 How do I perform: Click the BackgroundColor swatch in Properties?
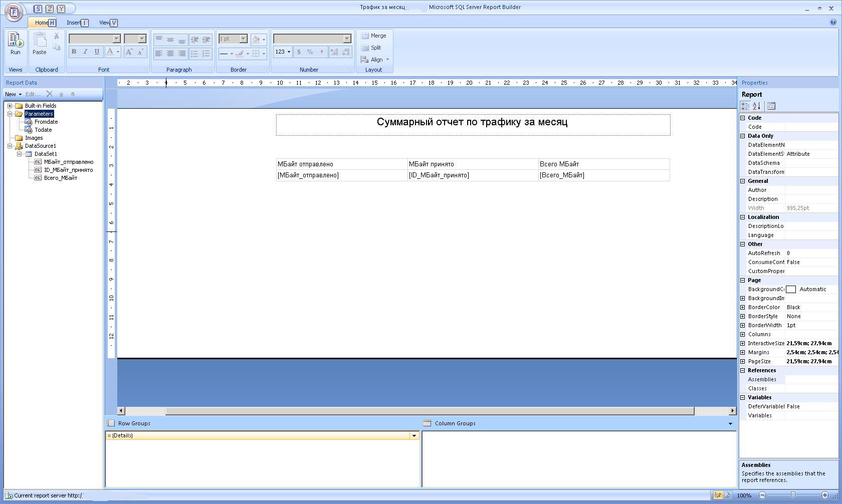(791, 289)
